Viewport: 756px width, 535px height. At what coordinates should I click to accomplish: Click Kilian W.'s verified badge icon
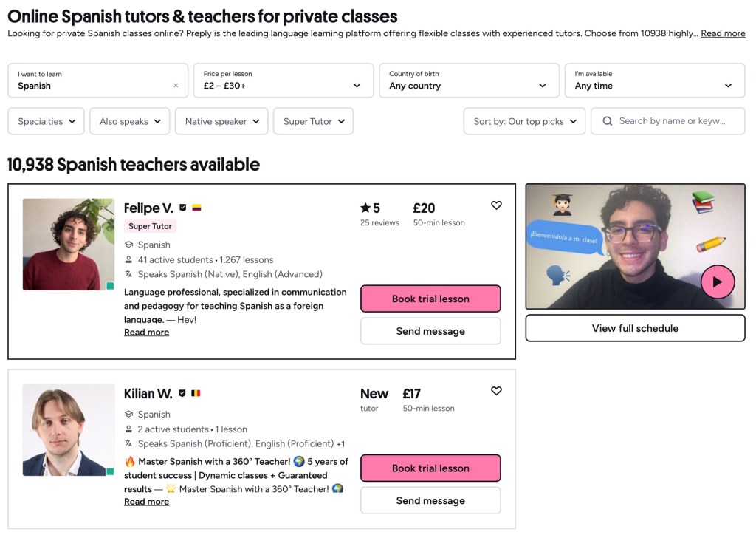(x=182, y=394)
